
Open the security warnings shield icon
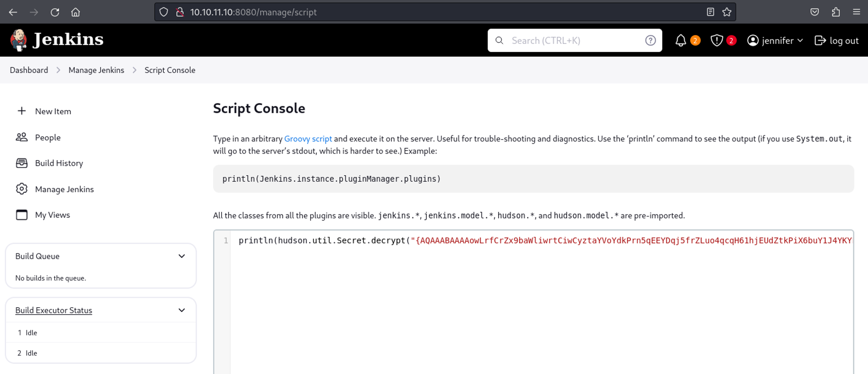click(x=717, y=40)
